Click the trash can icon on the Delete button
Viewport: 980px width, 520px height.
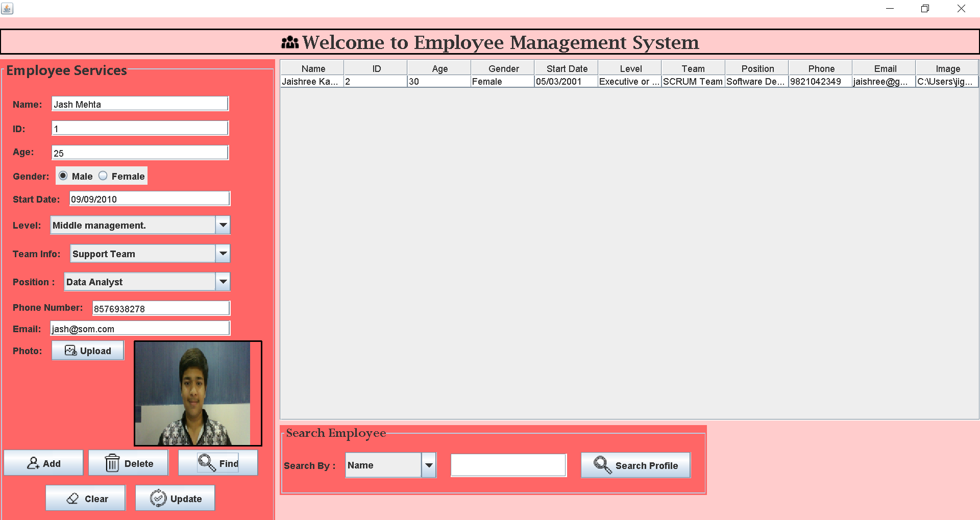[x=112, y=462]
